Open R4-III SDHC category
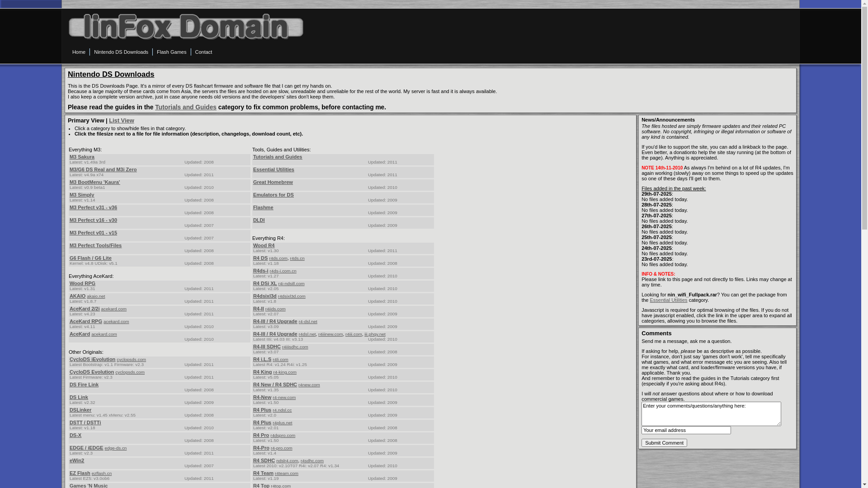Image resolution: width=868 pixels, height=488 pixels. click(x=267, y=347)
